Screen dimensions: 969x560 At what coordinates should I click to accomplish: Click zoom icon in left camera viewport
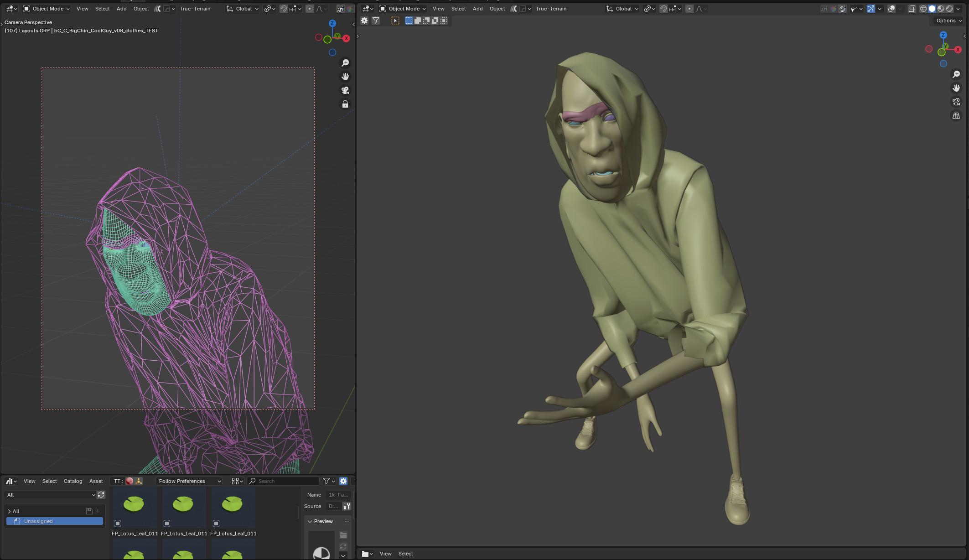[345, 62]
